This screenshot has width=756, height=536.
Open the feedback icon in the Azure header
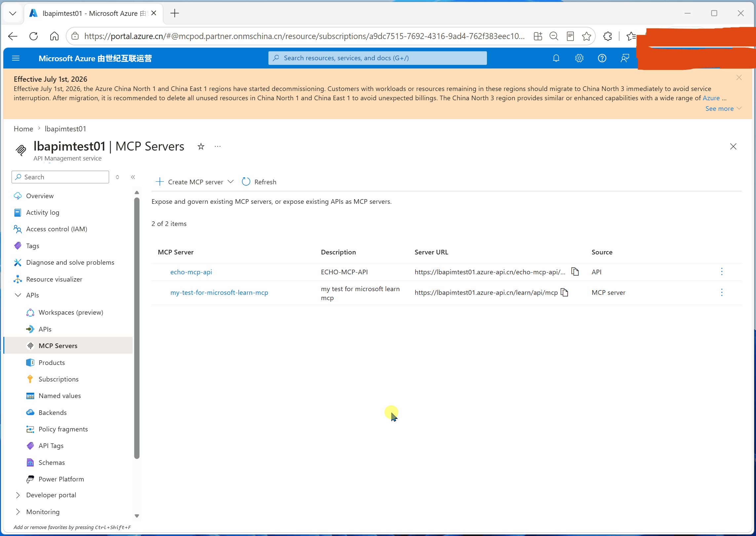(x=625, y=58)
